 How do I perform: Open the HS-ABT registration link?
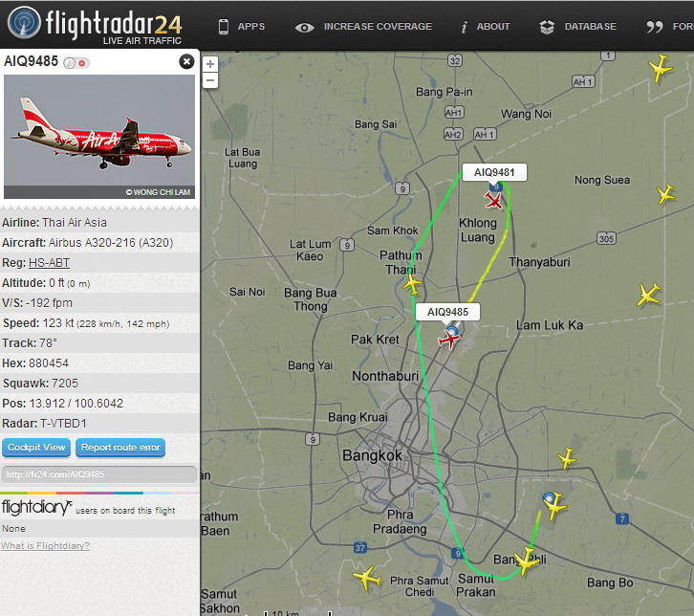[49, 263]
